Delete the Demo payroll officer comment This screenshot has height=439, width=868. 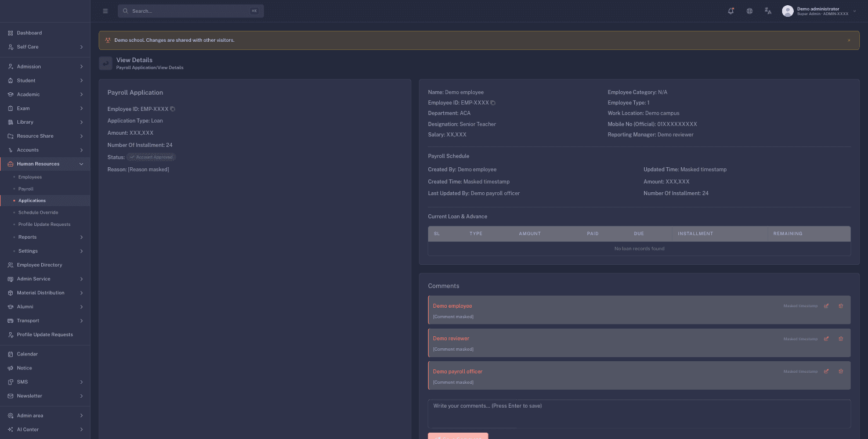tap(841, 371)
